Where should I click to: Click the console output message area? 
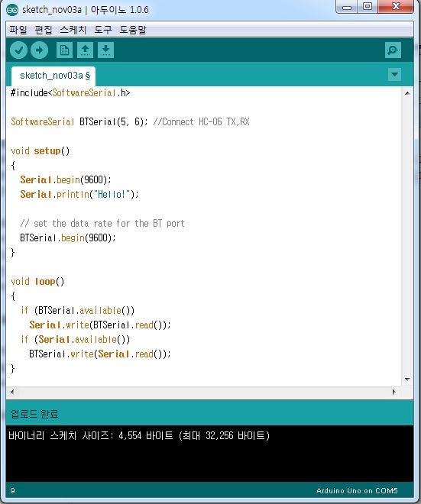point(209,453)
